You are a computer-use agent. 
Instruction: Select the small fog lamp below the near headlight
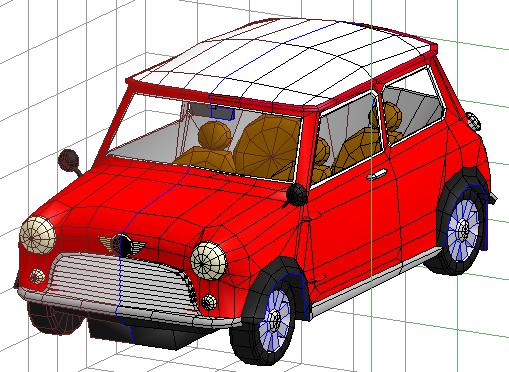click(209, 302)
